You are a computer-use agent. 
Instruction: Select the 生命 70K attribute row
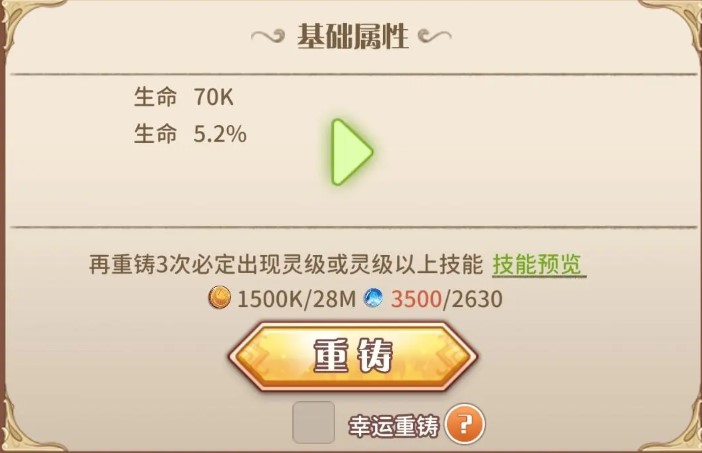(x=184, y=97)
